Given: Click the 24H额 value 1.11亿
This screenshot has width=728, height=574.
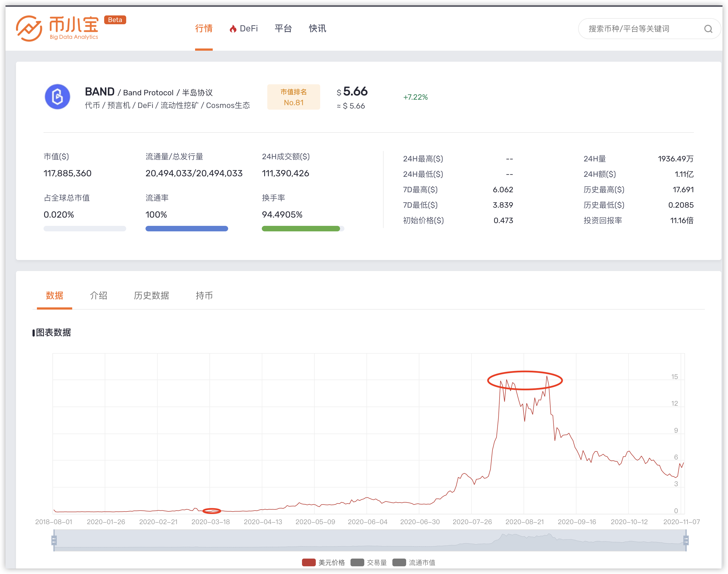Looking at the screenshot, I should coord(684,174).
